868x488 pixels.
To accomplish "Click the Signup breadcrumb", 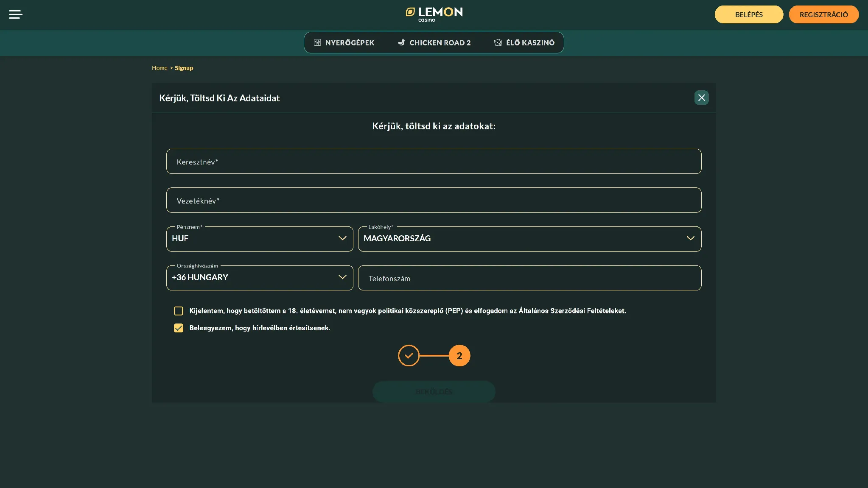I will tap(184, 68).
